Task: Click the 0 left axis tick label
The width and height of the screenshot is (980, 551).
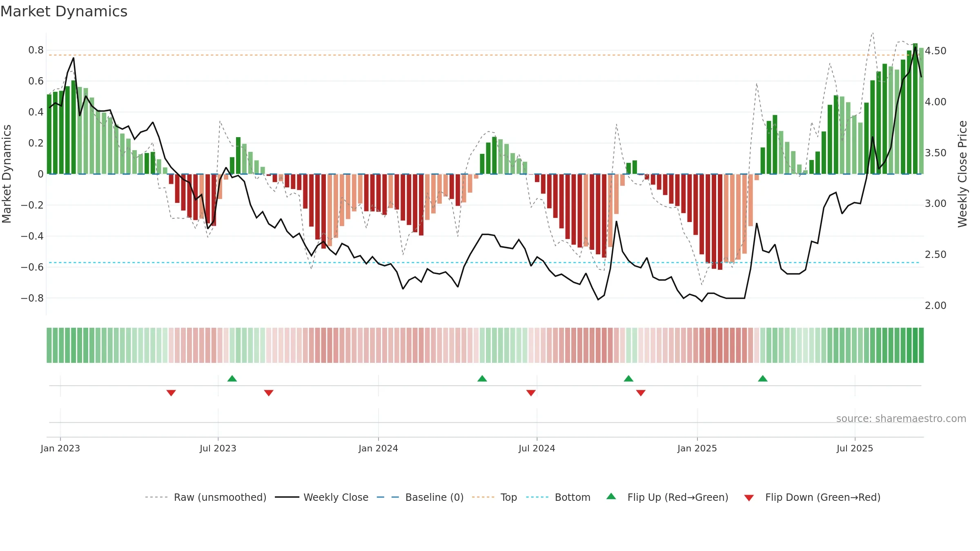Action: pos(40,174)
